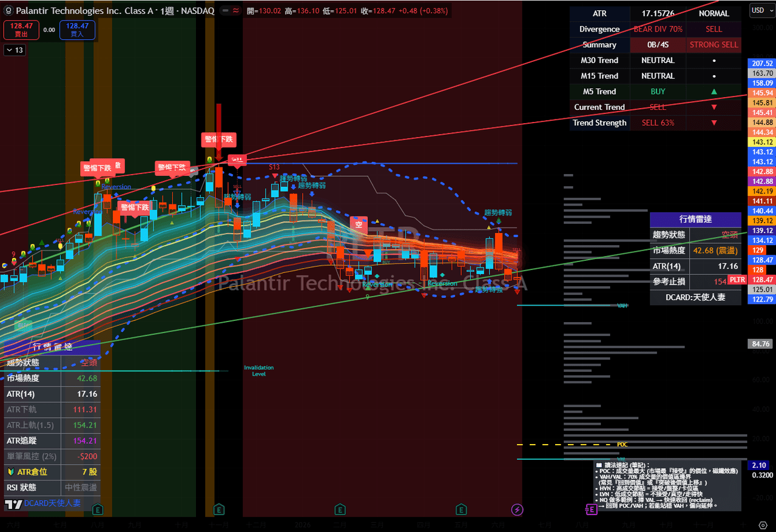Click the PLTR ticker price label
Viewport: 776px width, 532px height.
click(737, 280)
